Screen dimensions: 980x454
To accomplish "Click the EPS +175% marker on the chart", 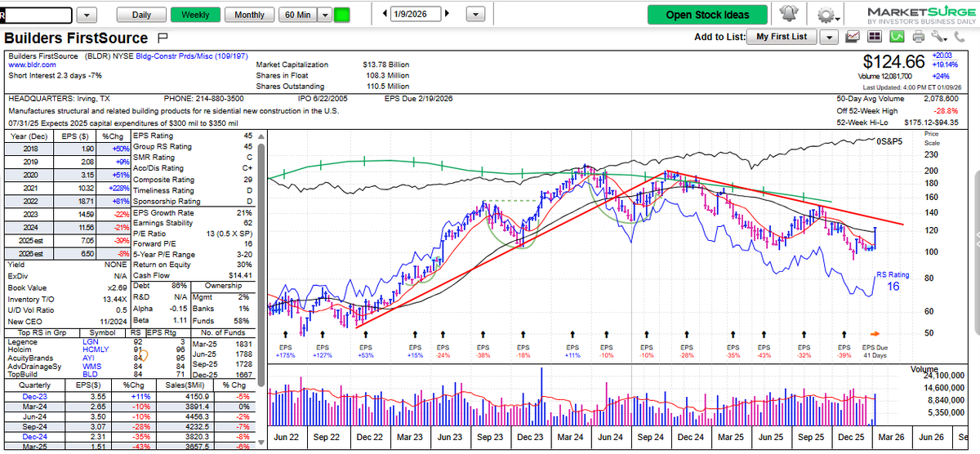I will coord(285,351).
